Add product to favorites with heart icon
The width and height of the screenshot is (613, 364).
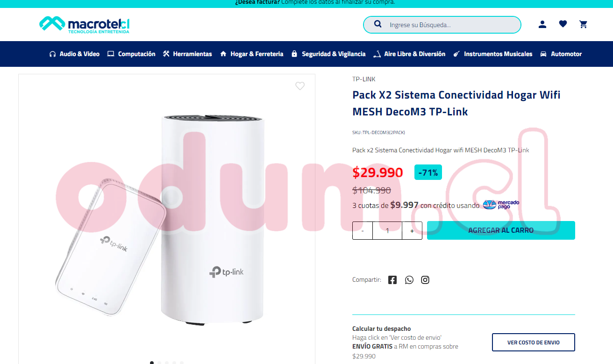point(300,86)
